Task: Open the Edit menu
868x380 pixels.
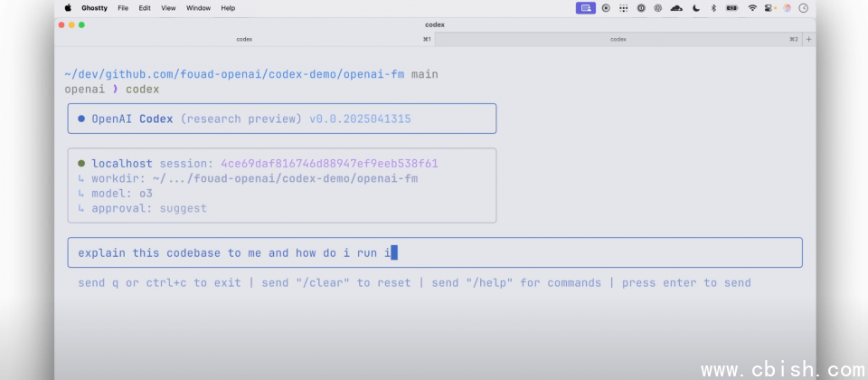Action: (x=145, y=8)
